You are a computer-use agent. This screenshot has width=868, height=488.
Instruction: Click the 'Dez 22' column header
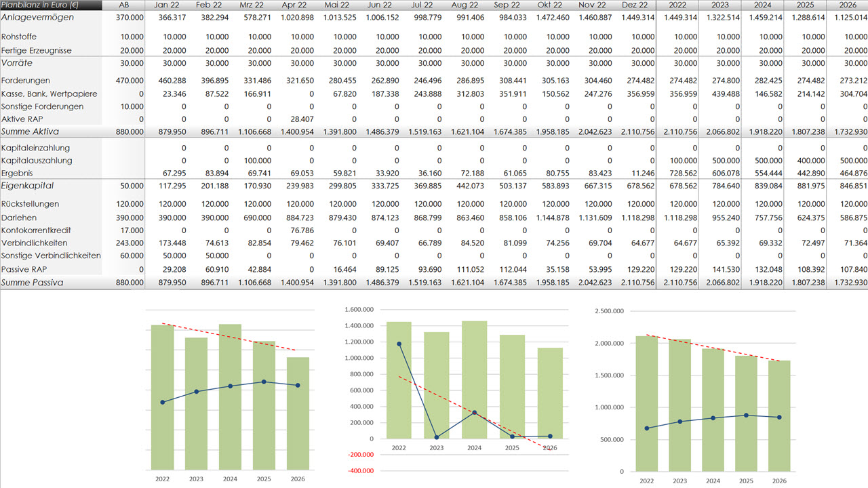639,5
